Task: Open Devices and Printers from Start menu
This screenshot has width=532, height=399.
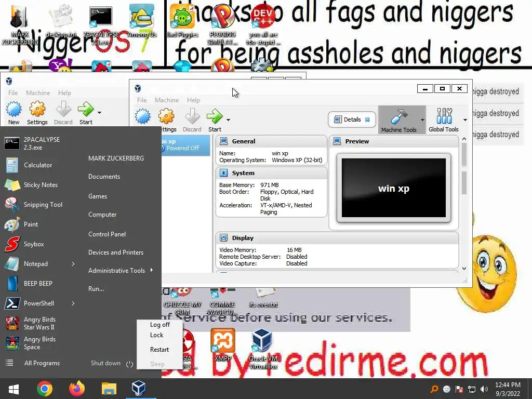Action: [116, 252]
